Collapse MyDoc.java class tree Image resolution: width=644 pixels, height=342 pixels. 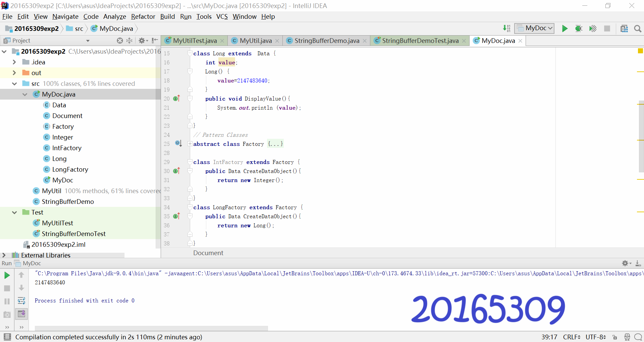tap(25, 94)
